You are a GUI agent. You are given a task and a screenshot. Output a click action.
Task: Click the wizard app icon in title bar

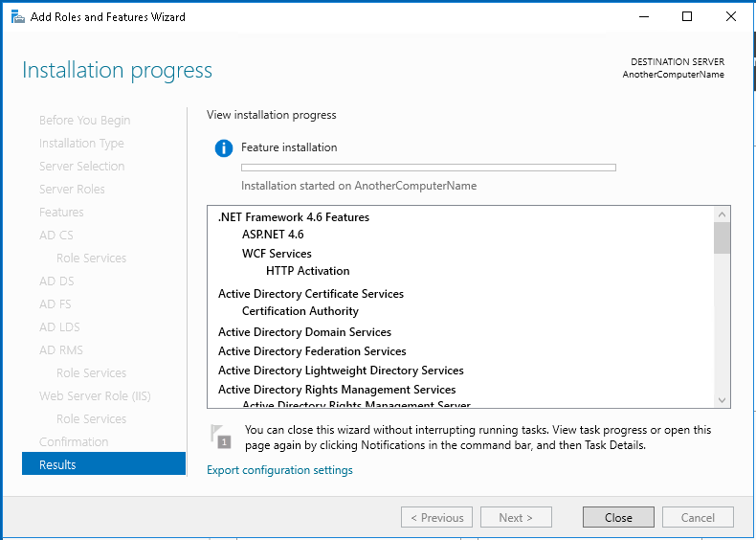click(16, 16)
